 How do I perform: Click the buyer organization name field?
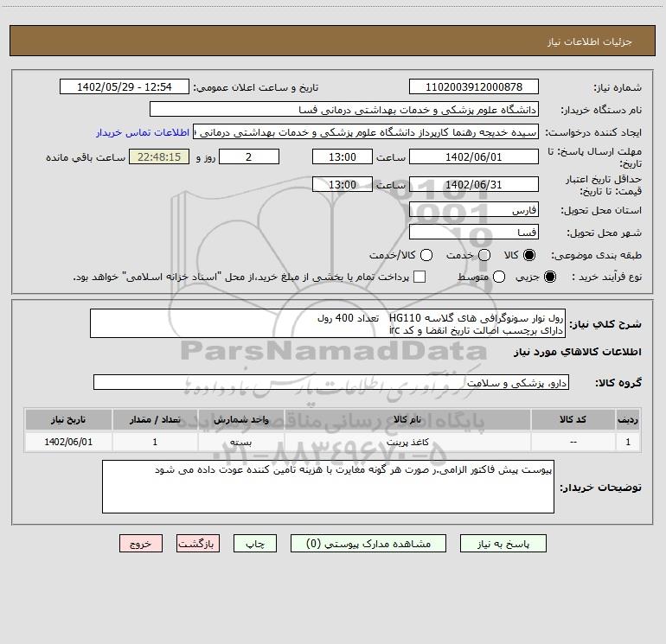click(344, 109)
